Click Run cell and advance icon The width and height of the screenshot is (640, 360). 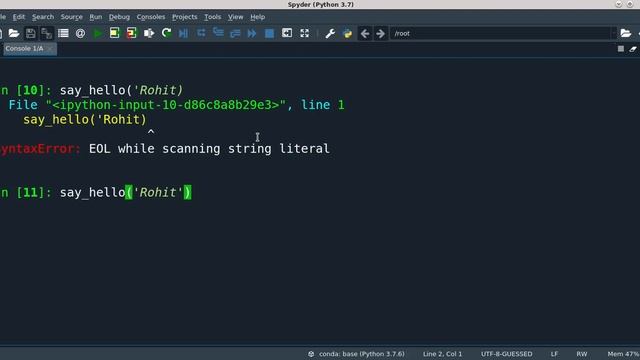(131, 33)
